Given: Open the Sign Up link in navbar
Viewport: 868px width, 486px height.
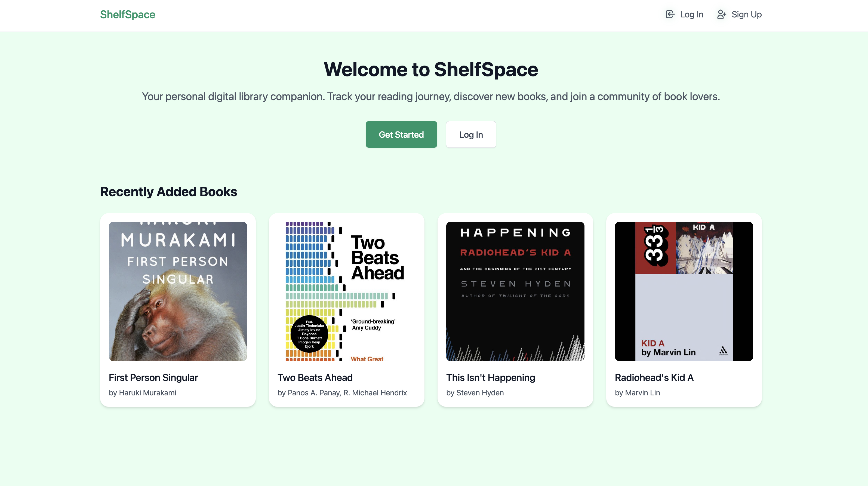Looking at the screenshot, I should pyautogui.click(x=746, y=14).
